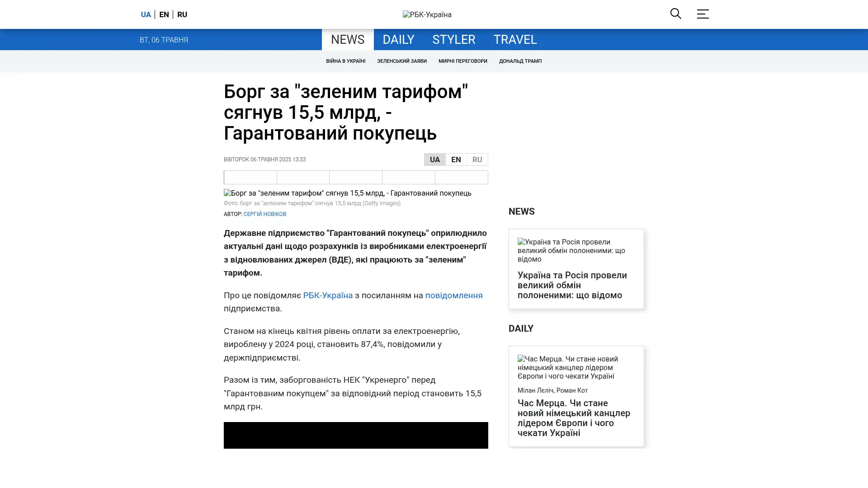Switch the site language to EN in header
Screen dimensions: 868x488
coord(164,14)
